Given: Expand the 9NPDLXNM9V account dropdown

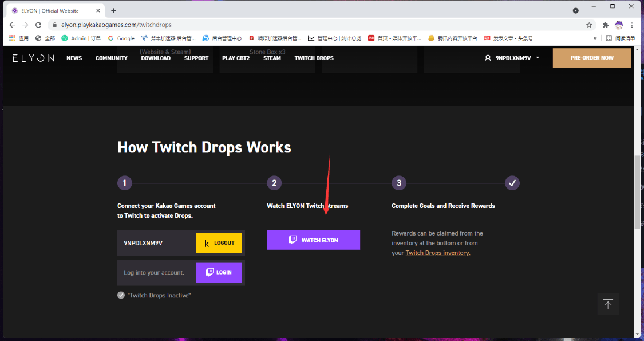Looking at the screenshot, I should click(538, 58).
